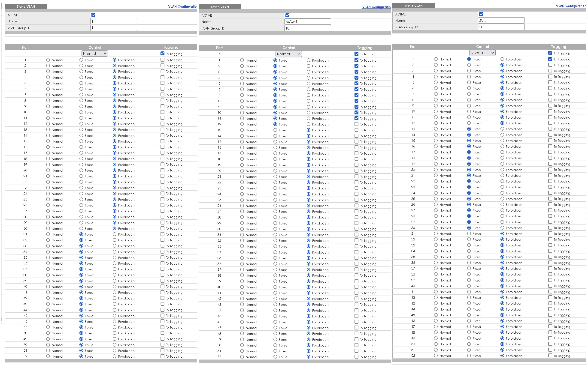Click the VLAN Group ID field containing 1
Viewport: 588px width, 365px height.
pos(114,28)
